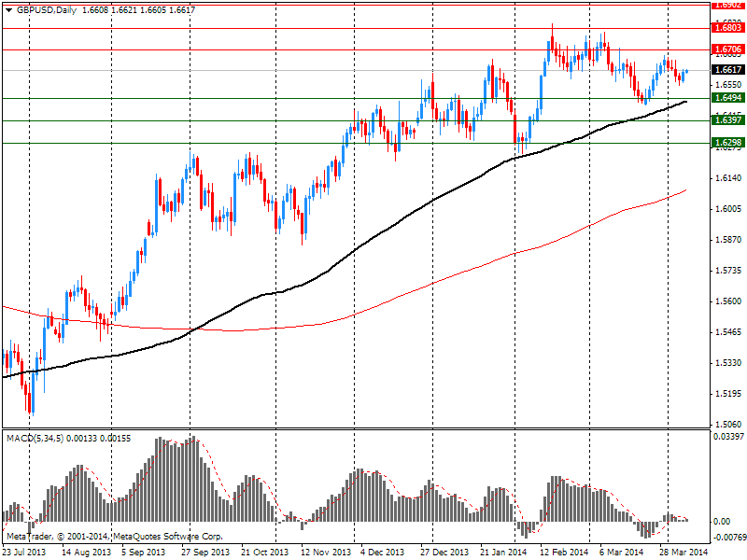The image size is (747, 560).
Task: Click the 1.5195 value on price axis
Action: 728,394
